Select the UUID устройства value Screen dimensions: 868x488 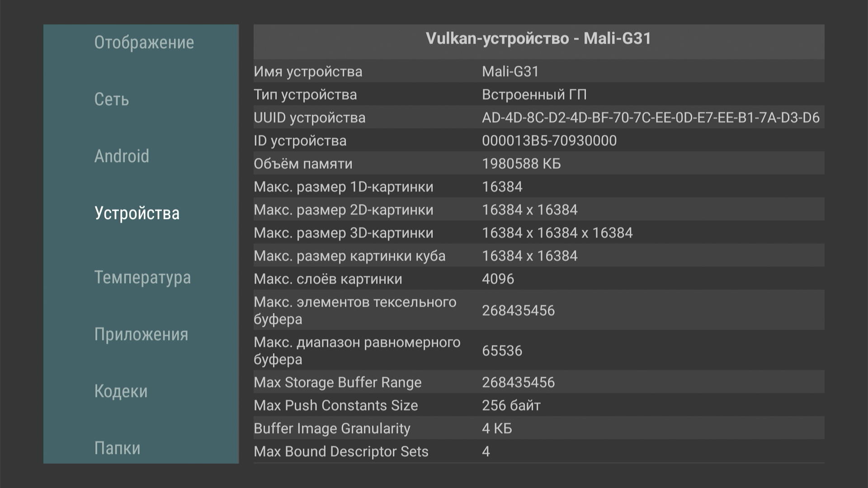click(x=650, y=117)
